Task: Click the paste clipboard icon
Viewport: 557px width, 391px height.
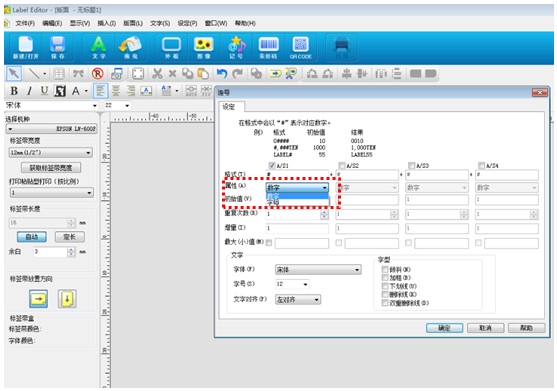Action: (x=203, y=74)
